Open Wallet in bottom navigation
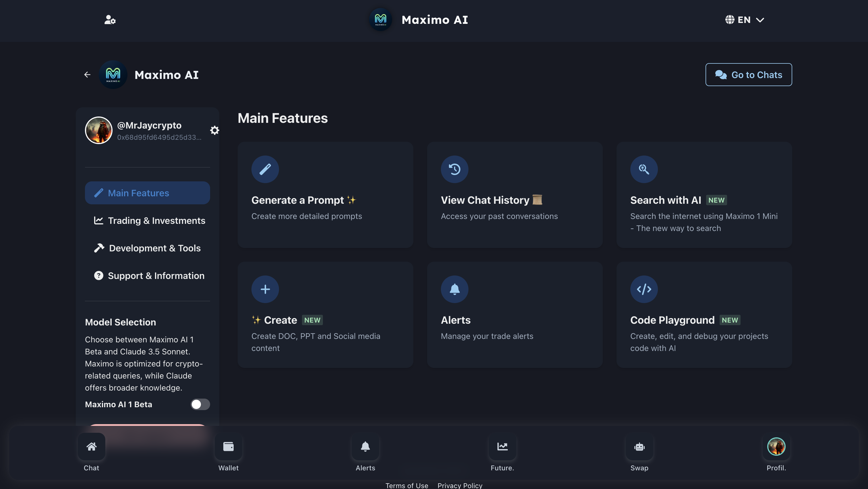Image resolution: width=868 pixels, height=489 pixels. pos(228,447)
